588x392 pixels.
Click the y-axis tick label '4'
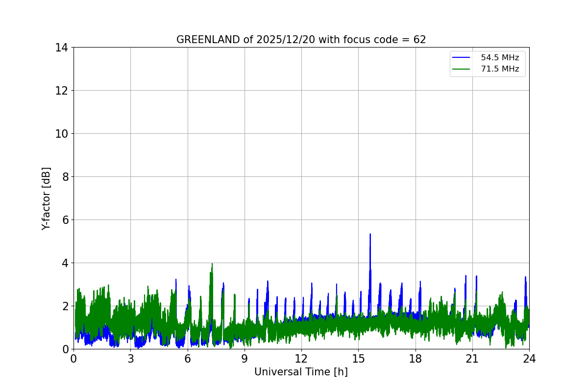[65, 263]
